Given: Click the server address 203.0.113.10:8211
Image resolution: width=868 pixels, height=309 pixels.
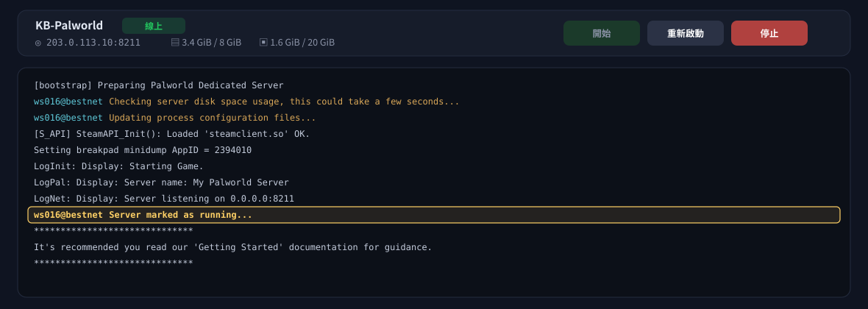Looking at the screenshot, I should click(93, 43).
